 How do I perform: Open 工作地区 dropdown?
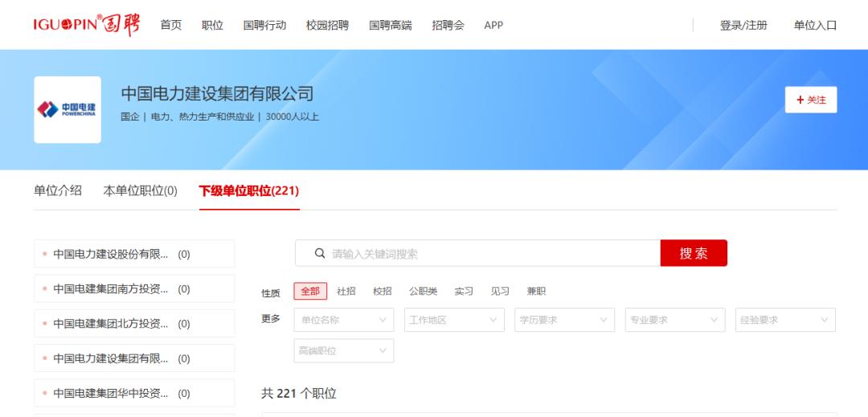coord(454,320)
